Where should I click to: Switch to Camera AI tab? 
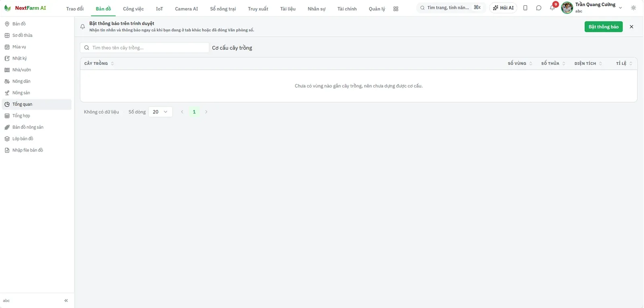(186, 9)
